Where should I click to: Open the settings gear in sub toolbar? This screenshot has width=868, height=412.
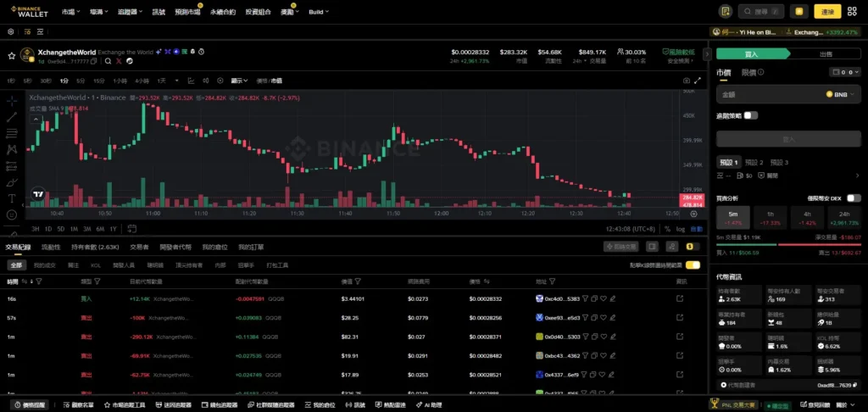click(x=10, y=31)
